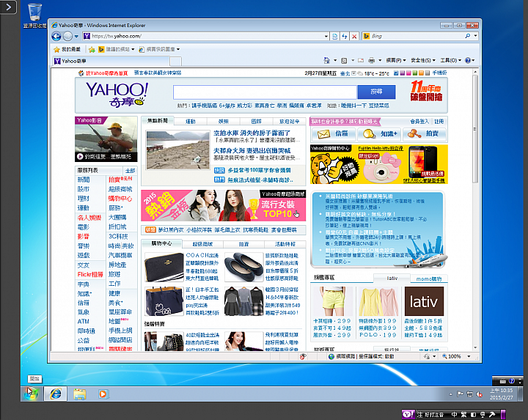Toggle traditional Chinese character mode on IME bar

[x=463, y=414]
